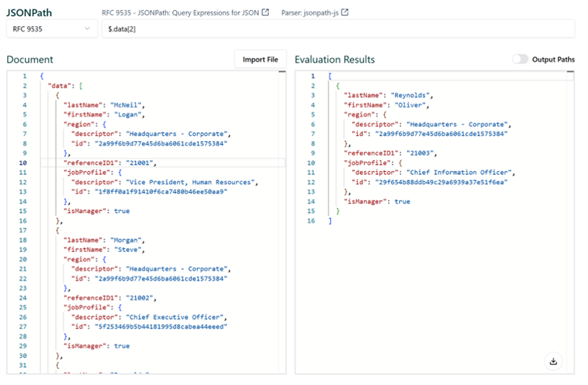
Task: Select "McNeil" lastName value in Document
Action: [x=126, y=105]
